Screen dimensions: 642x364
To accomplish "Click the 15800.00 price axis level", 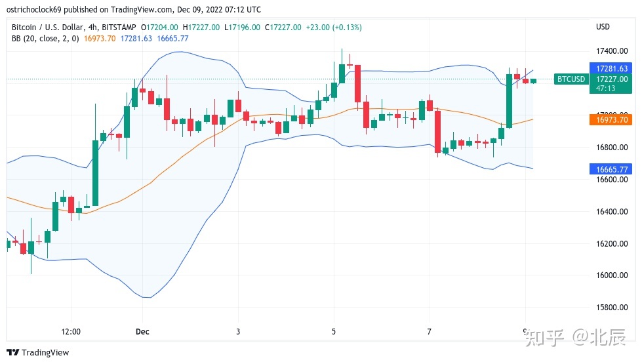I will pyautogui.click(x=612, y=307).
